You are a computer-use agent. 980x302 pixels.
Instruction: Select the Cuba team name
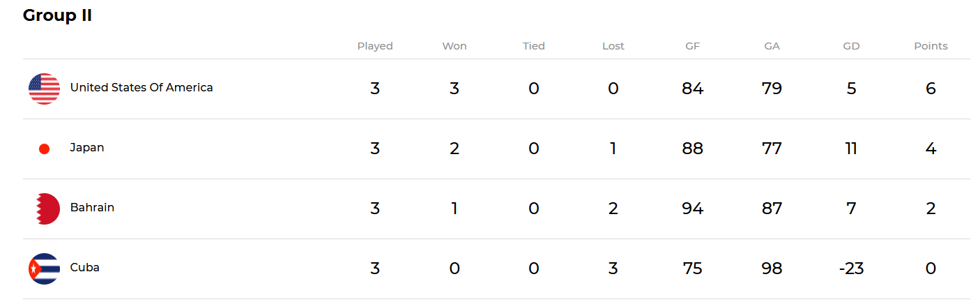[85, 268]
